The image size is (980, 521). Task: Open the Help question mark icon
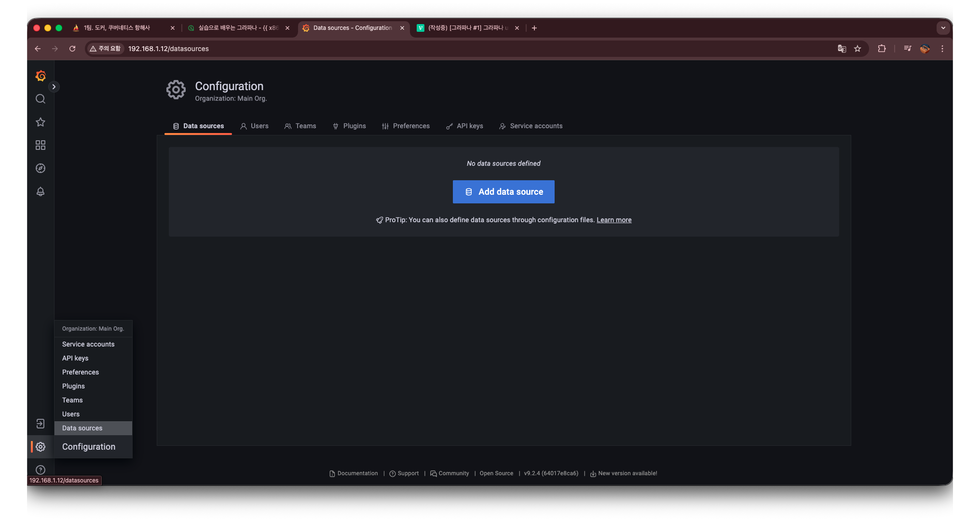tap(41, 470)
